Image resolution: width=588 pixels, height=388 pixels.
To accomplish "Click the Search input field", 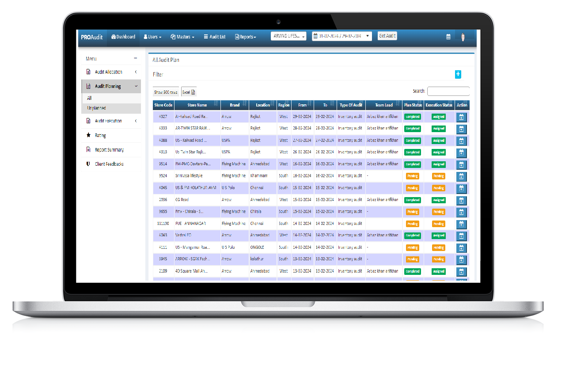I will [x=448, y=91].
